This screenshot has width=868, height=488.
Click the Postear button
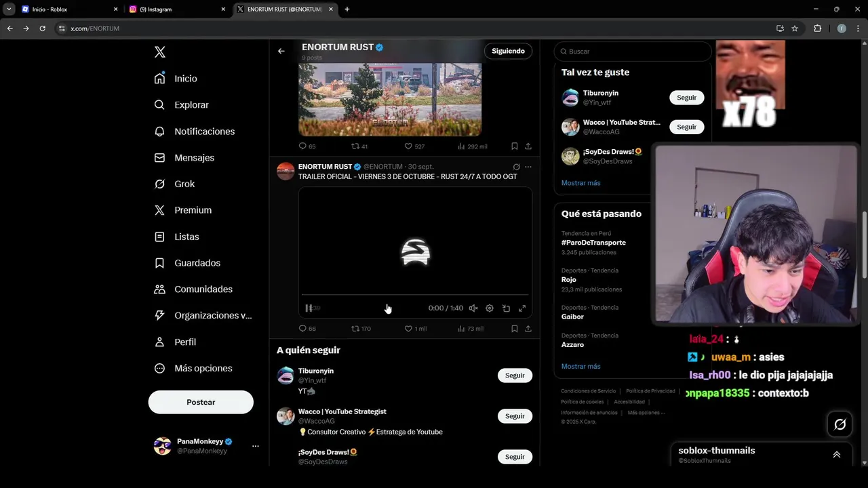pyautogui.click(x=201, y=402)
